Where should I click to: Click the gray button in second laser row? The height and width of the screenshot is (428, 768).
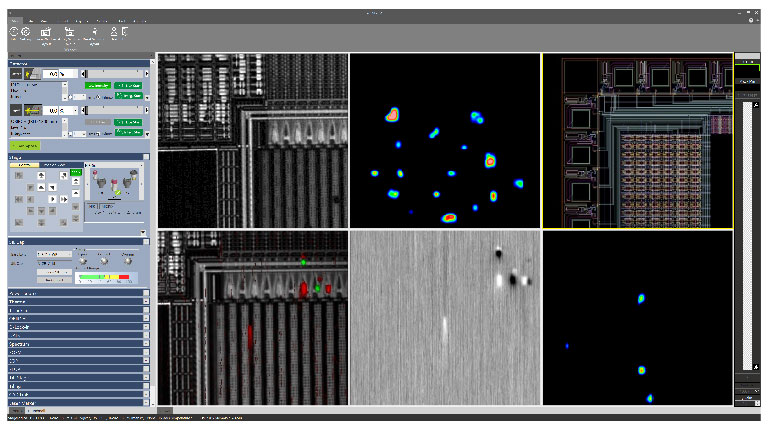[96, 123]
